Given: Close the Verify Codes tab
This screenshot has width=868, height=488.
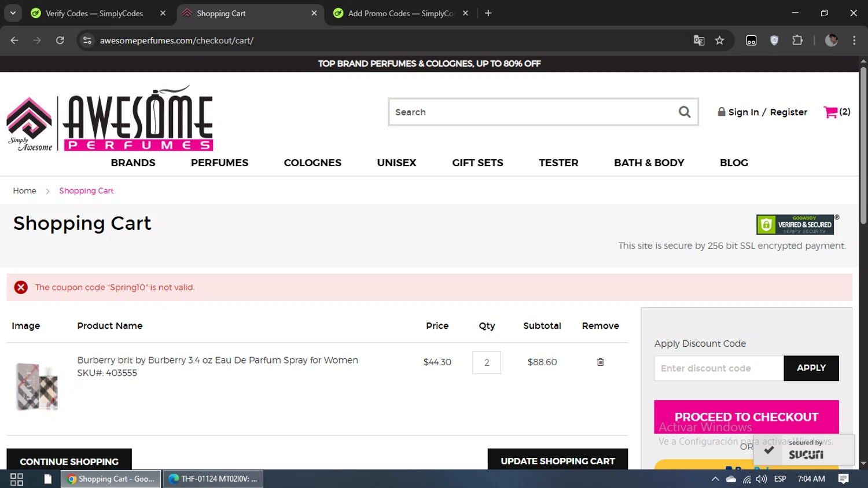Looking at the screenshot, I should 163,13.
